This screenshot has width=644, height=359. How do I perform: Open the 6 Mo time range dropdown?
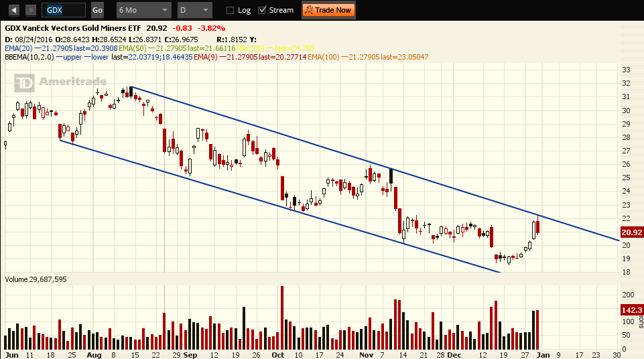pos(143,10)
